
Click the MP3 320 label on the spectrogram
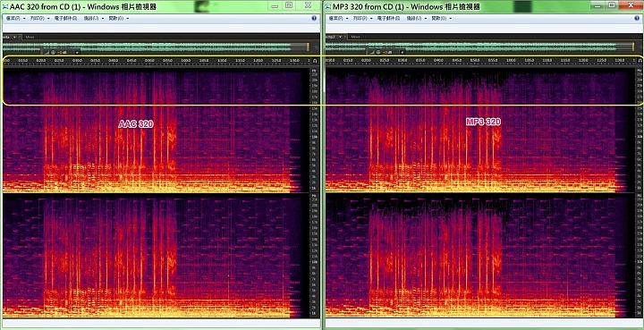coord(483,122)
